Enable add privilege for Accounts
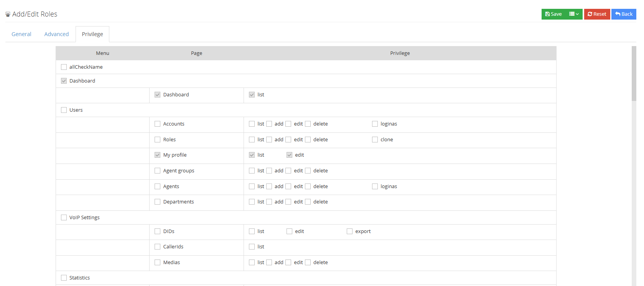The image size is (644, 286). 269,124
